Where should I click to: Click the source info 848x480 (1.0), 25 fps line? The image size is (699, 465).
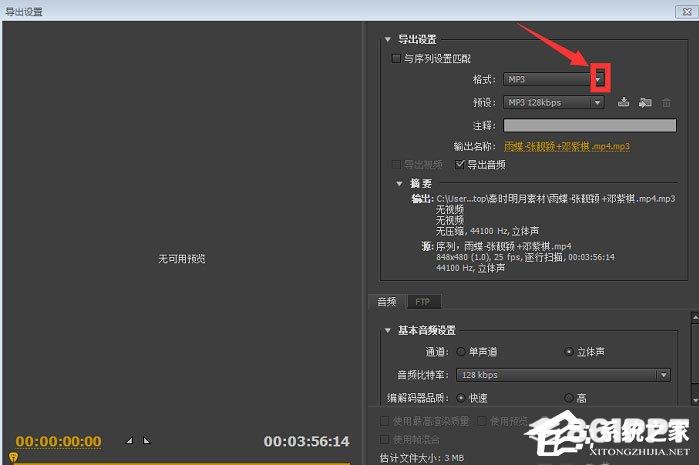click(x=525, y=257)
